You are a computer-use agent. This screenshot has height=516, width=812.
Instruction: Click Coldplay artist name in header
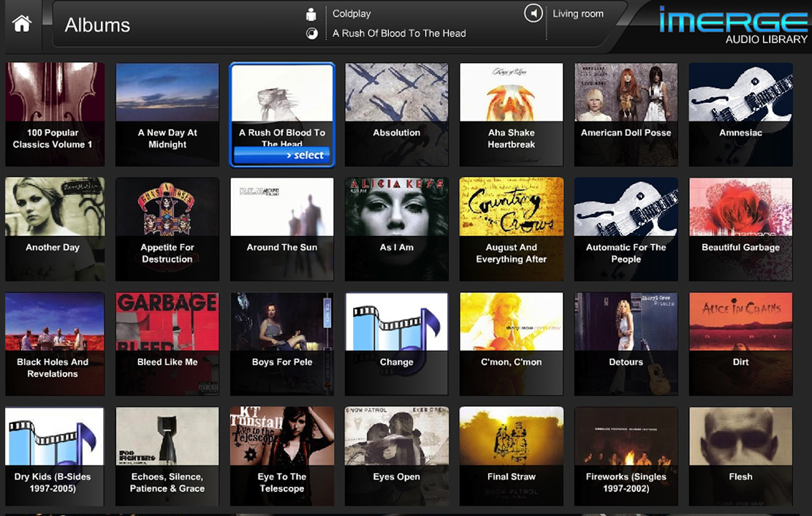(352, 14)
